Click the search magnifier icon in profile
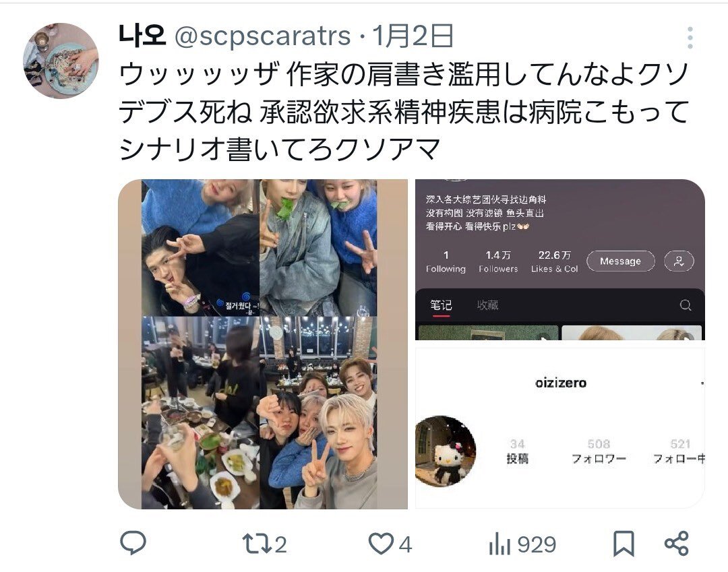This screenshot has width=728, height=572. 686,305
